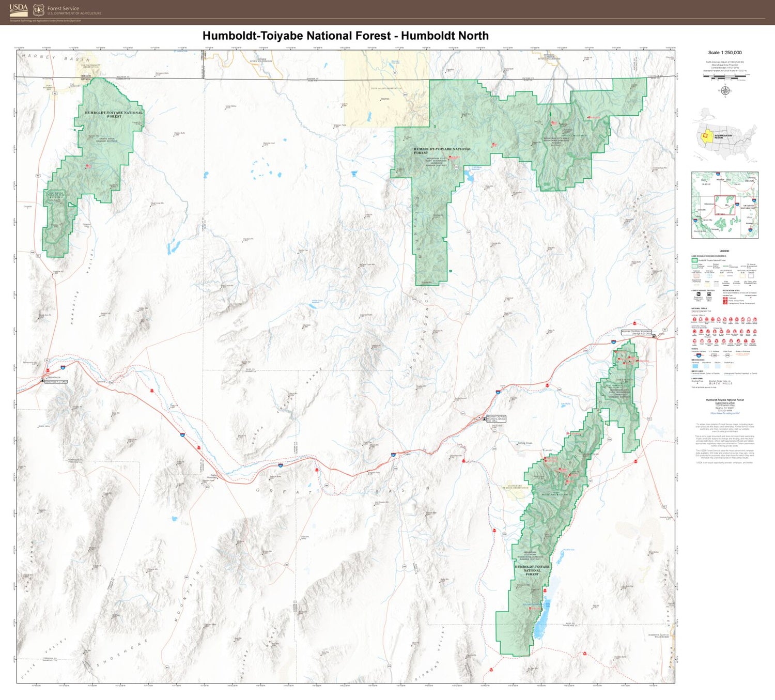Viewport: 775px width, 700px height.
Task: Click the Interstate 80 shield west of Wells
Action: 613,342
